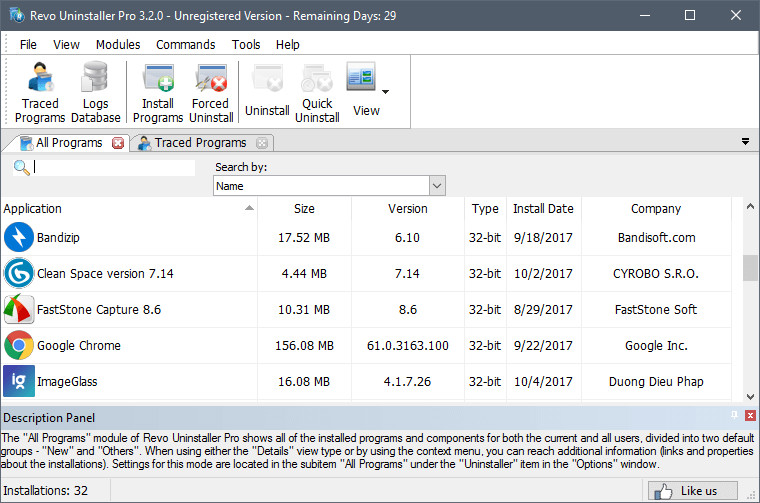Click the Install Programs toolbar button
The image size is (760, 503).
click(158, 93)
